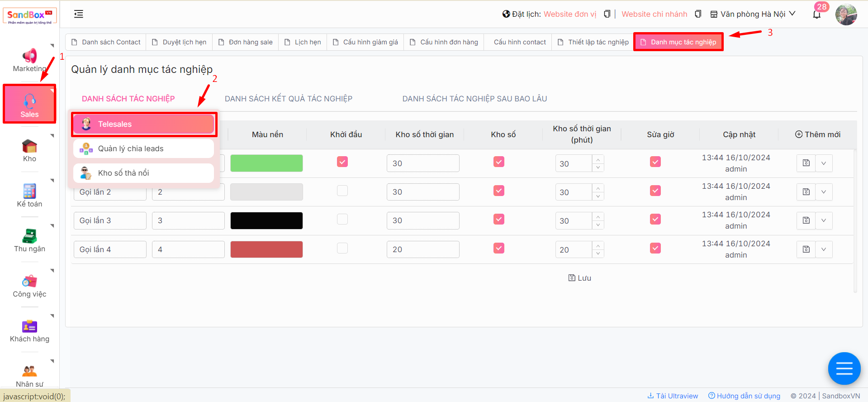The image size is (868, 402).
Task: Uncheck Kho số checkbox in Gọi lần 4 row
Action: pos(498,248)
